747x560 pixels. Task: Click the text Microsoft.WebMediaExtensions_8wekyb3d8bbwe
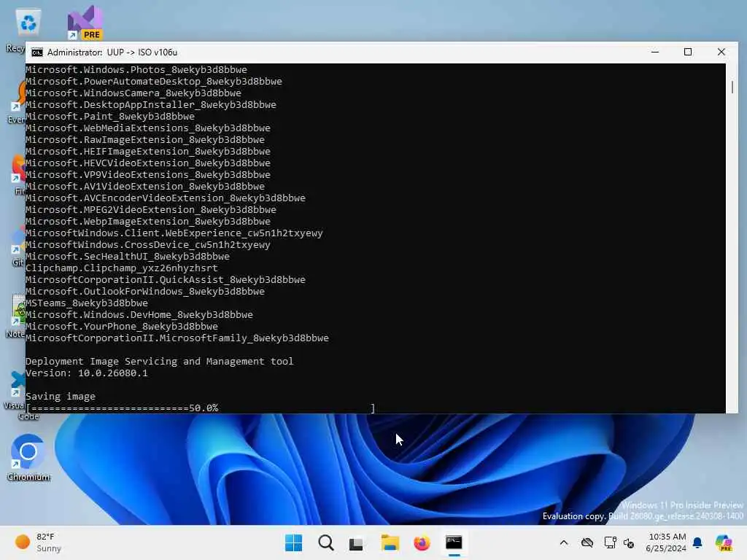[x=148, y=128]
